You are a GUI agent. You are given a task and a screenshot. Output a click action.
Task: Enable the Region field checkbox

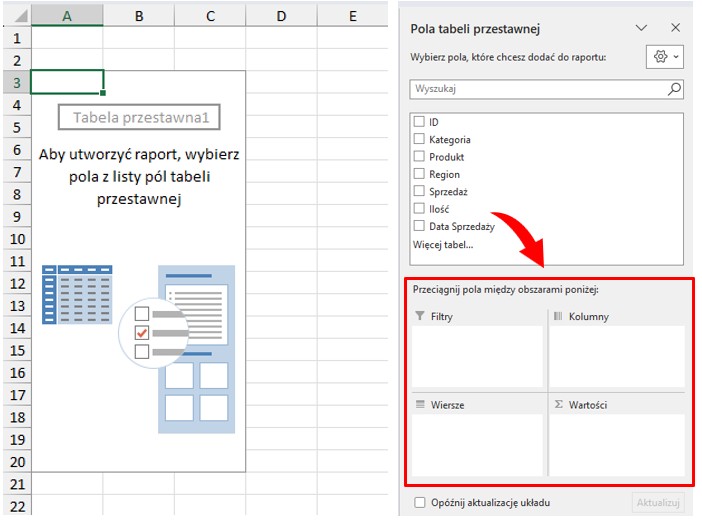(419, 174)
